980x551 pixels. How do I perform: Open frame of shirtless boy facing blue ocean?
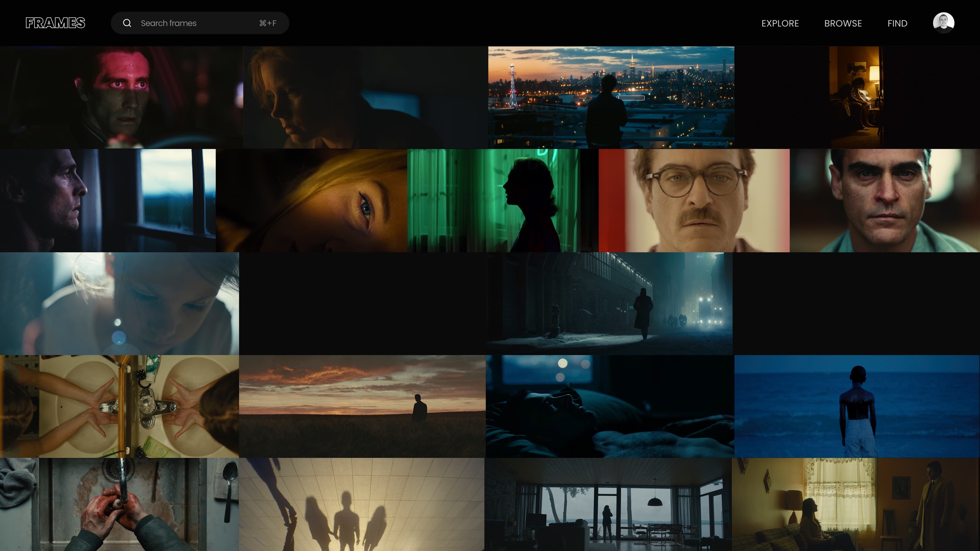point(857,406)
